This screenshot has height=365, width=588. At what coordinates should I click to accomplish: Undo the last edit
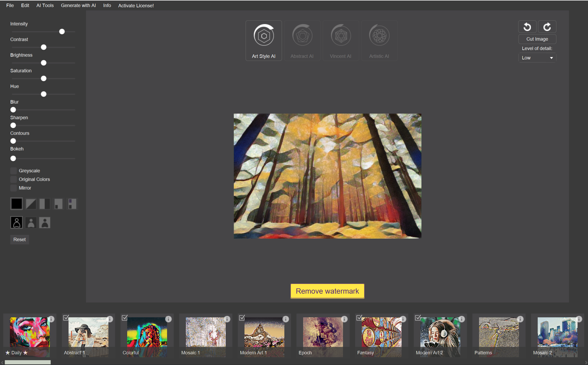coord(527,26)
